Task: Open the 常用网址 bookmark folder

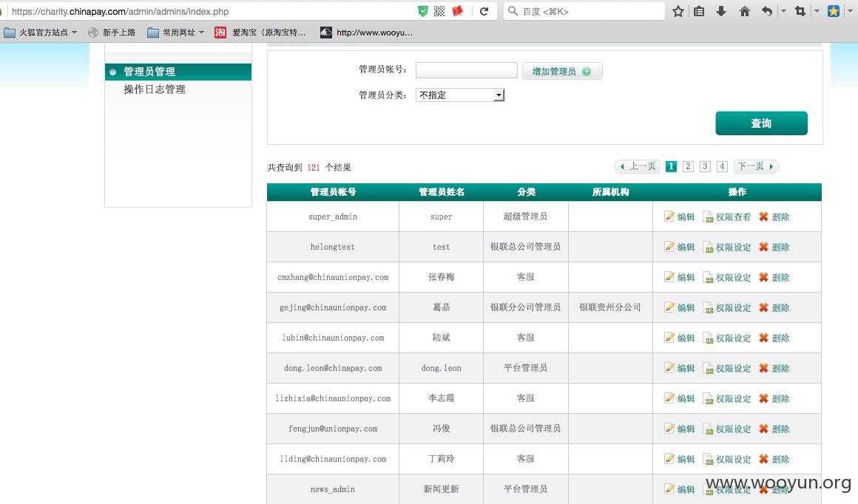Action: pyautogui.click(x=175, y=33)
